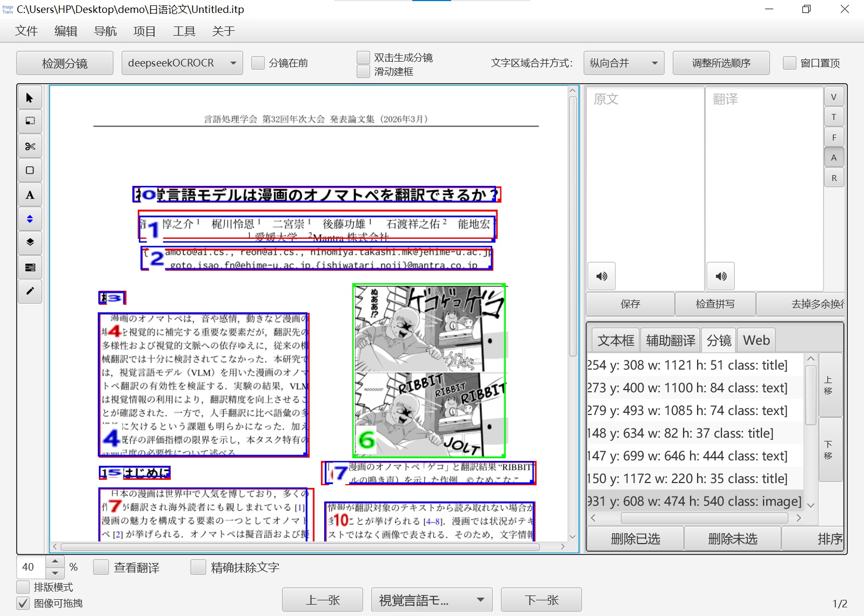Switch to the 辅助翻译 tab
864x616 pixels.
click(671, 340)
